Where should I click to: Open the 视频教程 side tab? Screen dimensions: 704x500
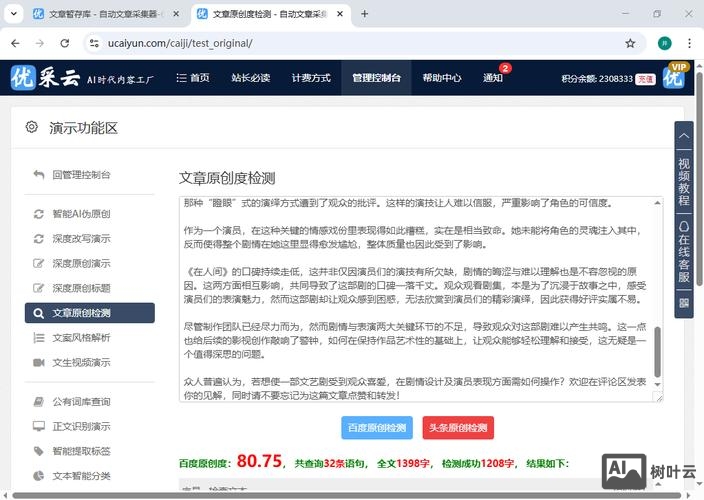[684, 181]
